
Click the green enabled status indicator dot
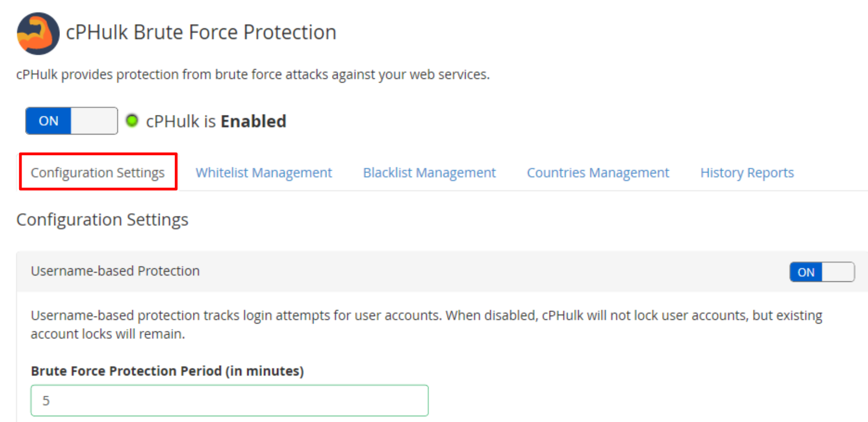pos(132,120)
